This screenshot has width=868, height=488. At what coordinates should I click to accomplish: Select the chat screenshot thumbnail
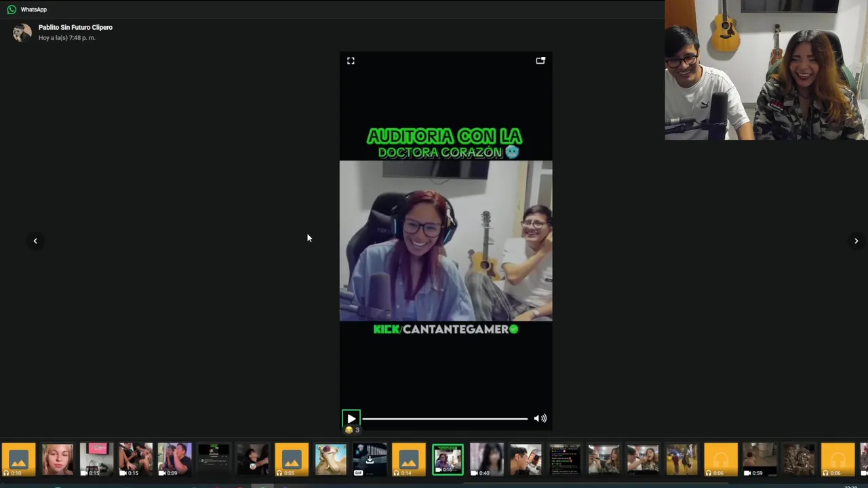(565, 460)
